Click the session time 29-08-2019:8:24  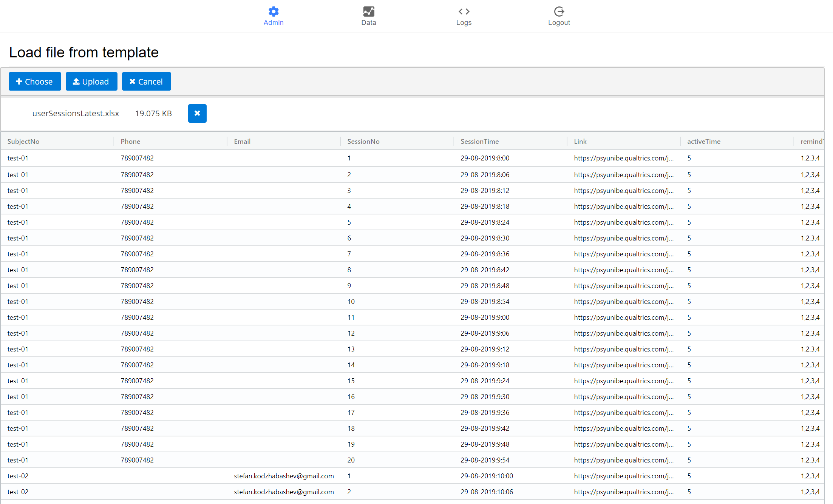point(485,222)
